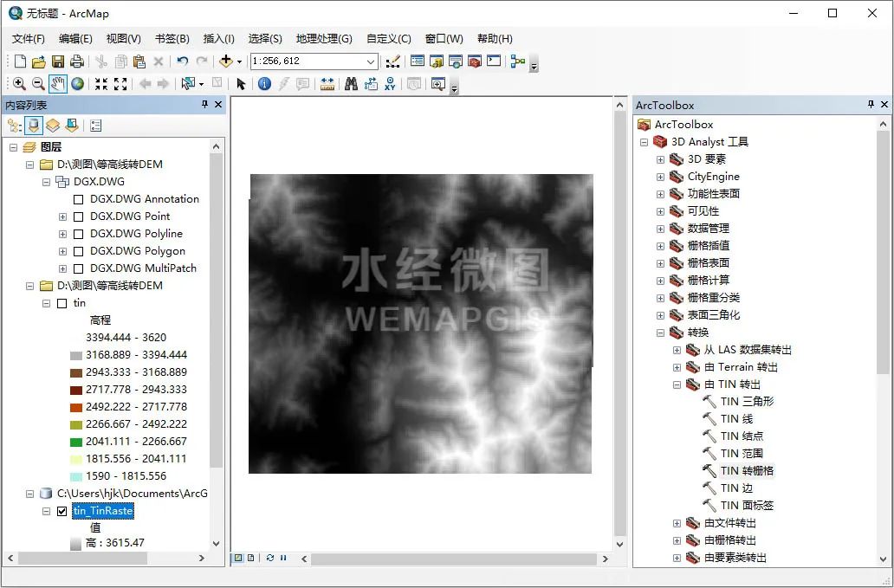Open the Table of Contents window icon

tap(418, 61)
